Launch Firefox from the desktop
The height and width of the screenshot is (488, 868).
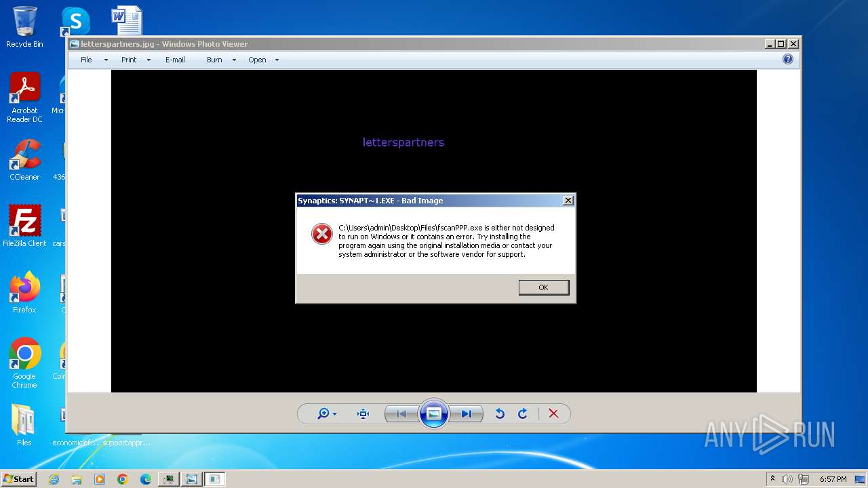(24, 292)
